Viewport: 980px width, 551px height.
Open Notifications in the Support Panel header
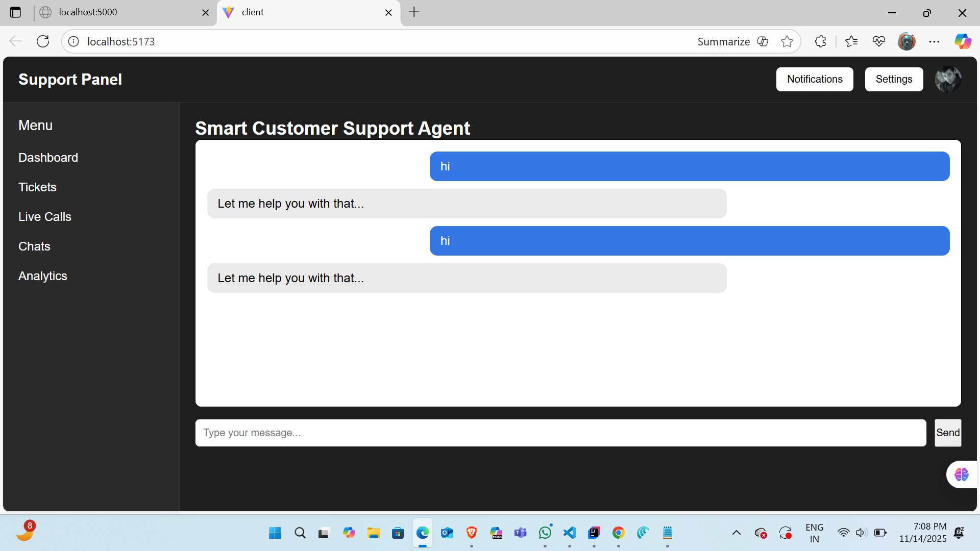coord(814,79)
